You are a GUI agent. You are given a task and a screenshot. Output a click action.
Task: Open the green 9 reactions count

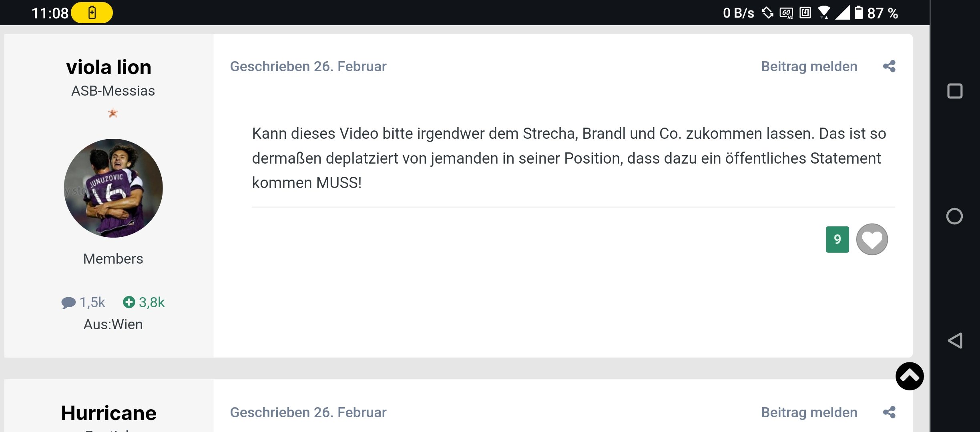pos(837,239)
